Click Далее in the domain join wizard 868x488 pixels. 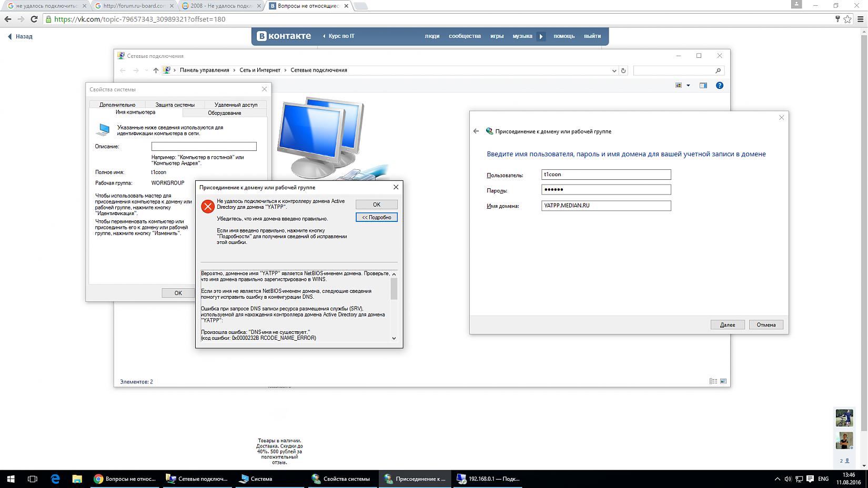728,324
